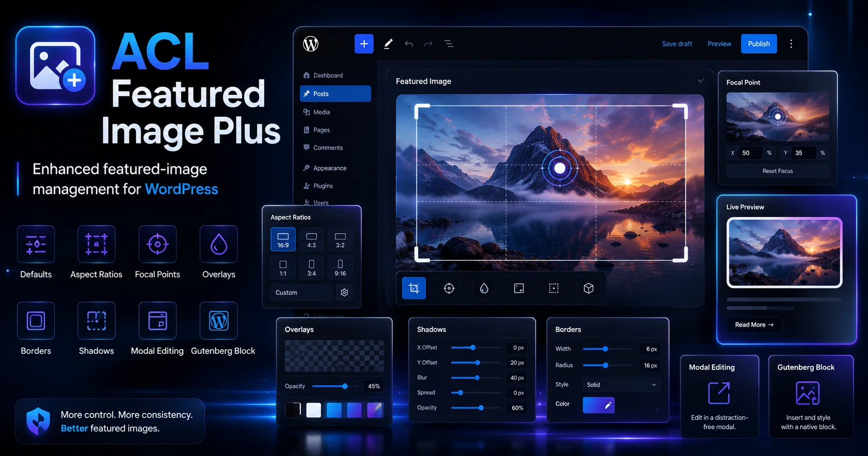This screenshot has width=868, height=456.
Task: Click the image icon in Gutenberg Block card
Action: (807, 393)
